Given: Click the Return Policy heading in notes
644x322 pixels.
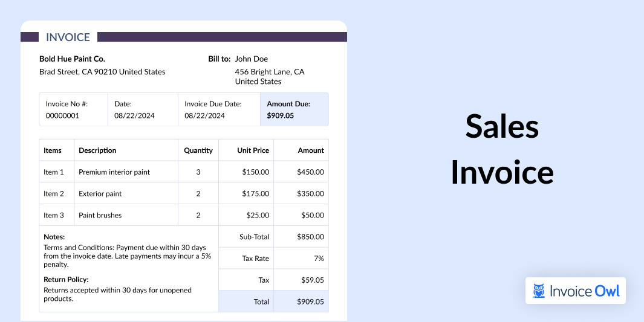Looking at the screenshot, I should tap(66, 280).
